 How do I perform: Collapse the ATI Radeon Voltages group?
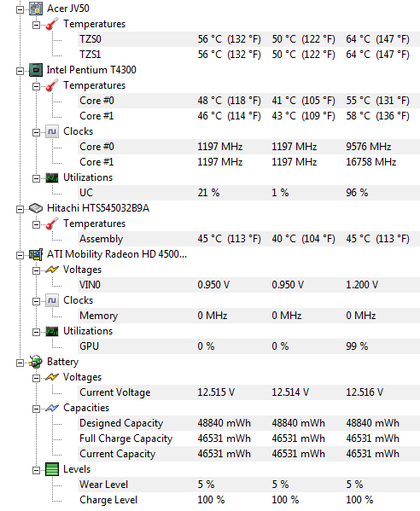[36, 270]
